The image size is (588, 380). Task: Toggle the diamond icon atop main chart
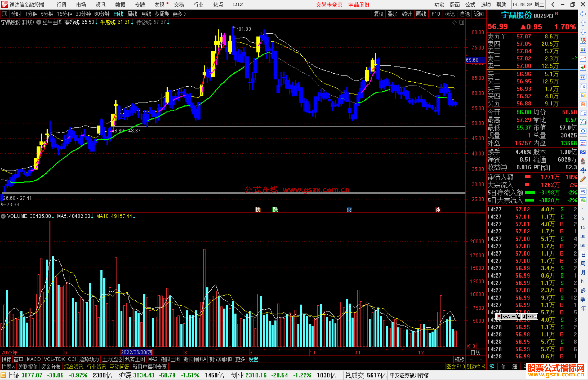454,22
